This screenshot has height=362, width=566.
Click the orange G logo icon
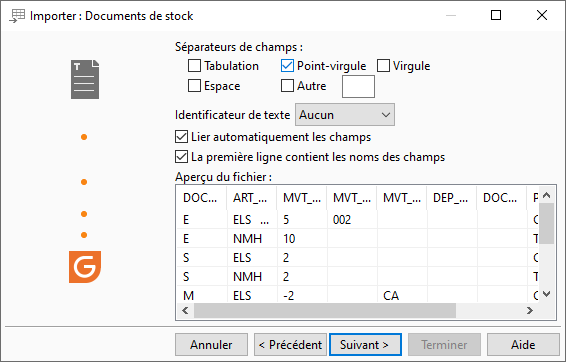point(85,267)
